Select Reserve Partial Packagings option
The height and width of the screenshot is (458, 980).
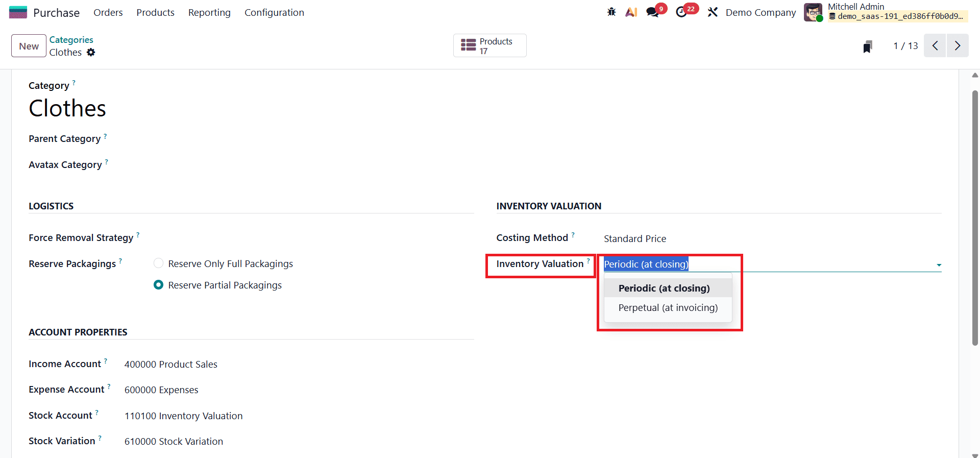pos(159,285)
